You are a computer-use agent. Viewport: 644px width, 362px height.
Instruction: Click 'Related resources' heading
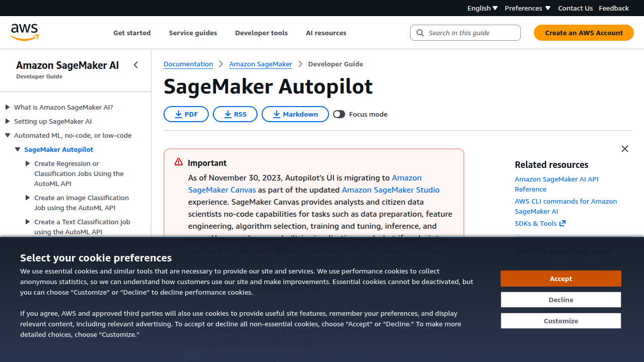(551, 164)
